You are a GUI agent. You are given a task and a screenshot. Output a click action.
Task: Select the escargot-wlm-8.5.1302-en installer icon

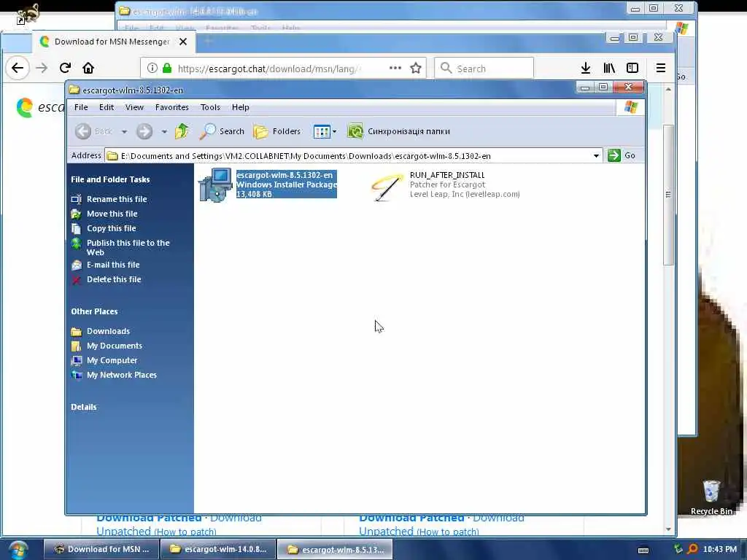click(x=215, y=185)
